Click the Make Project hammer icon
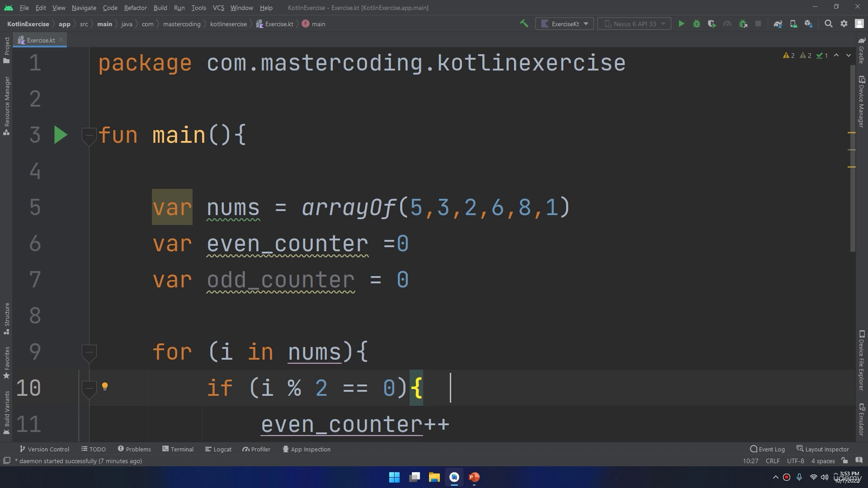This screenshot has width=868, height=488. (524, 24)
